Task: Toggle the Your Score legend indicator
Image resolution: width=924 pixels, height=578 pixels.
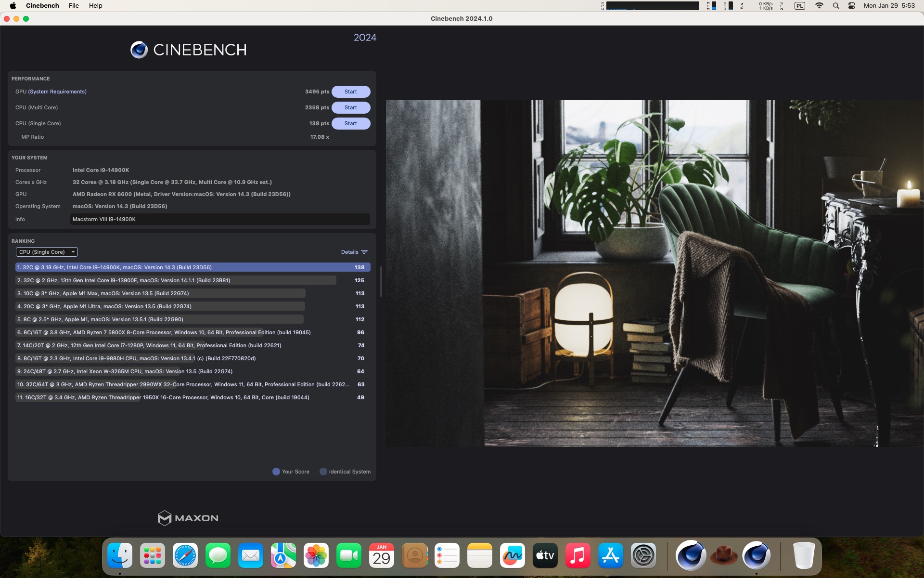Action: pos(276,472)
